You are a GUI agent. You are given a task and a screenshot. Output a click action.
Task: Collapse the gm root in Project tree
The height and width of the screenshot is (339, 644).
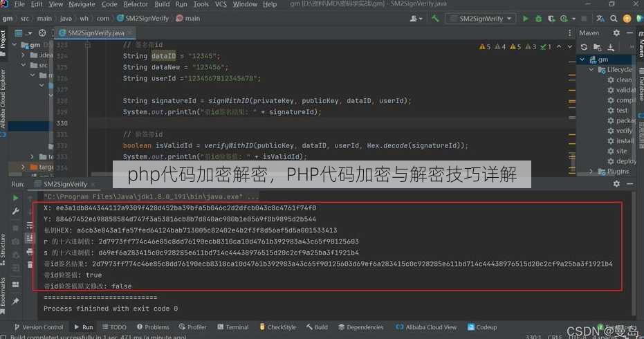[15, 44]
